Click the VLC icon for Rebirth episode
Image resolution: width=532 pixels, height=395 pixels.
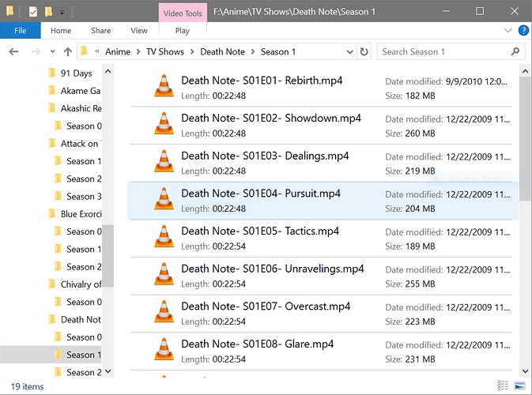point(164,87)
